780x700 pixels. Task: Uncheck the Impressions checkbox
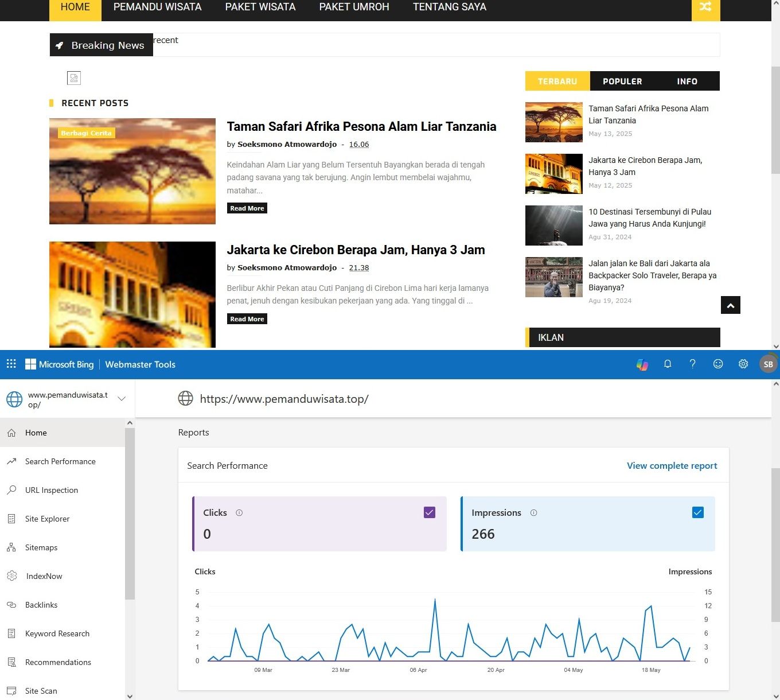point(698,512)
